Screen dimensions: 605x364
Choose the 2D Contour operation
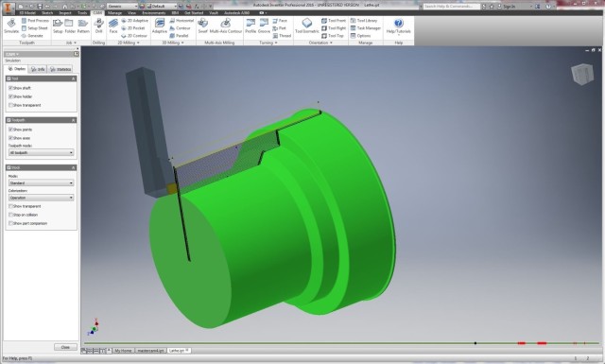coord(134,36)
